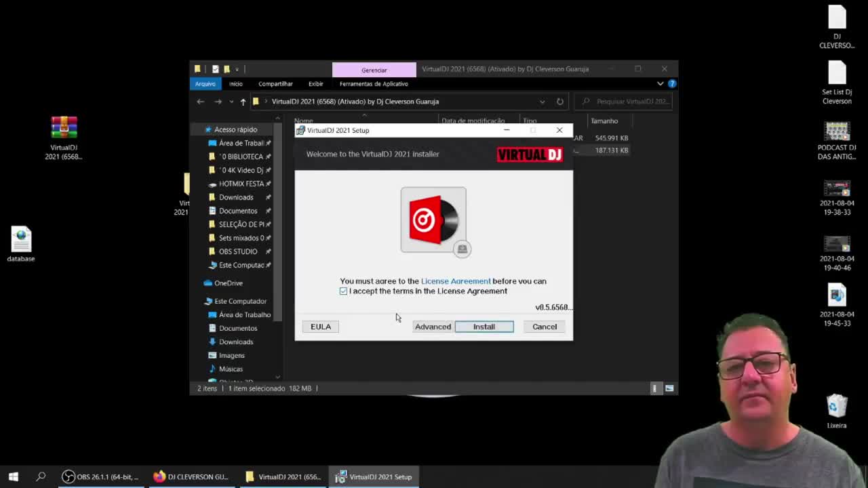Open Imagens under Este Computador
The width and height of the screenshot is (868, 488).
(226, 355)
